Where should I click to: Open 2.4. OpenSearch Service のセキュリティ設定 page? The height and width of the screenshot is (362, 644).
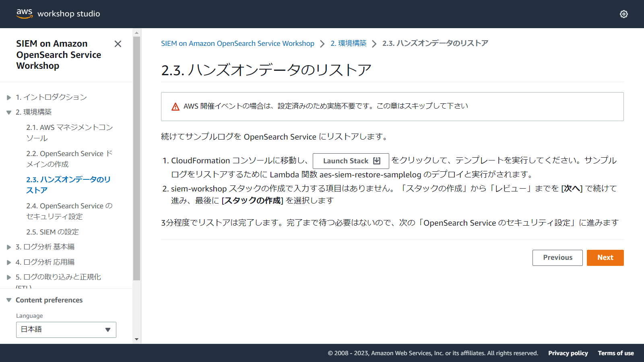69,211
